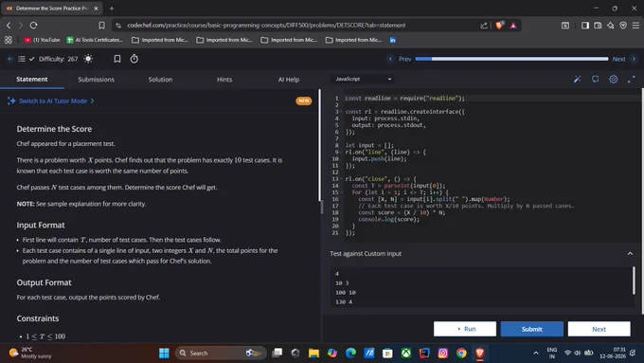Open Brave Rewards triangle icon
Viewport: 644px width, 363px height.
(513, 26)
